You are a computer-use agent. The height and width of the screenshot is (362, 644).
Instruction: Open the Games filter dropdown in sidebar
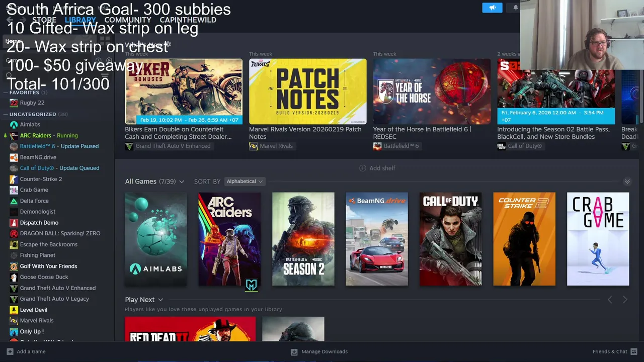[x=48, y=60]
